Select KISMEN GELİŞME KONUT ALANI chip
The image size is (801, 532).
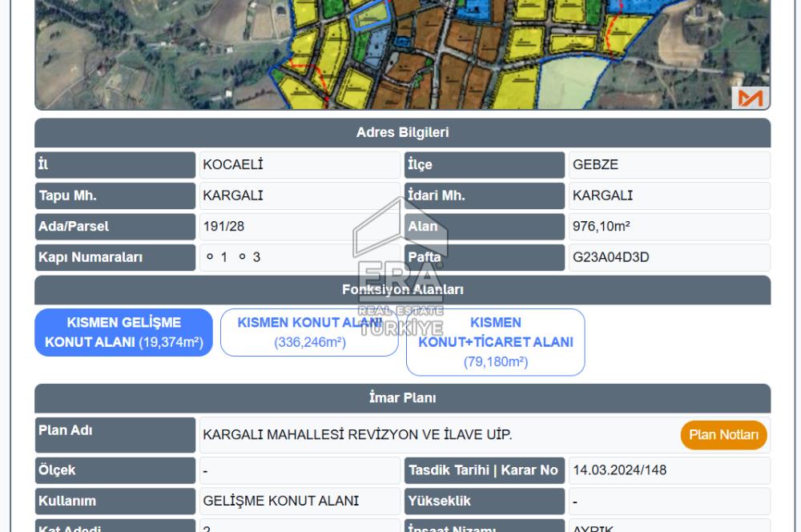[123, 332]
